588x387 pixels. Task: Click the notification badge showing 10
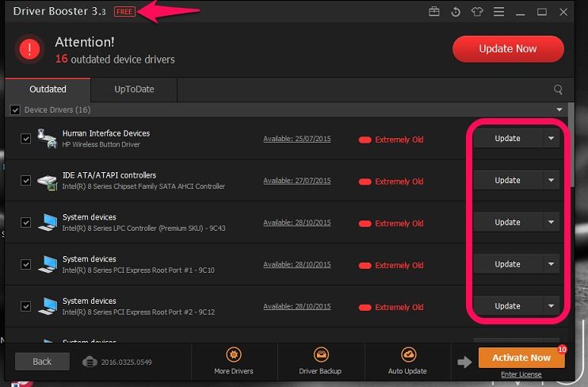[562, 350]
